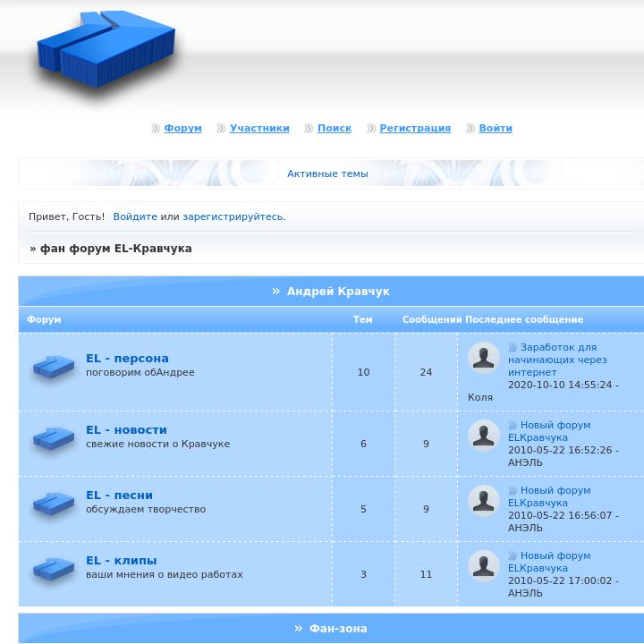Click last-post icon before Заработок topic link

513,347
